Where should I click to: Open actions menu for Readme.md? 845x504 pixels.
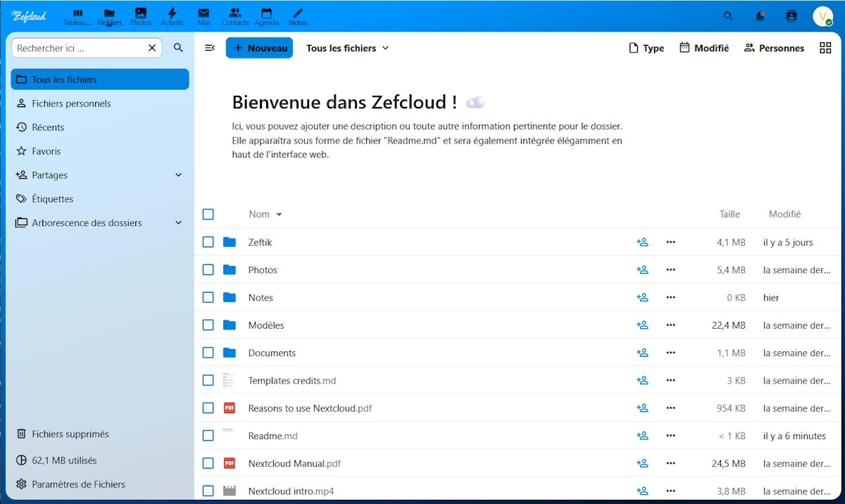(670, 436)
